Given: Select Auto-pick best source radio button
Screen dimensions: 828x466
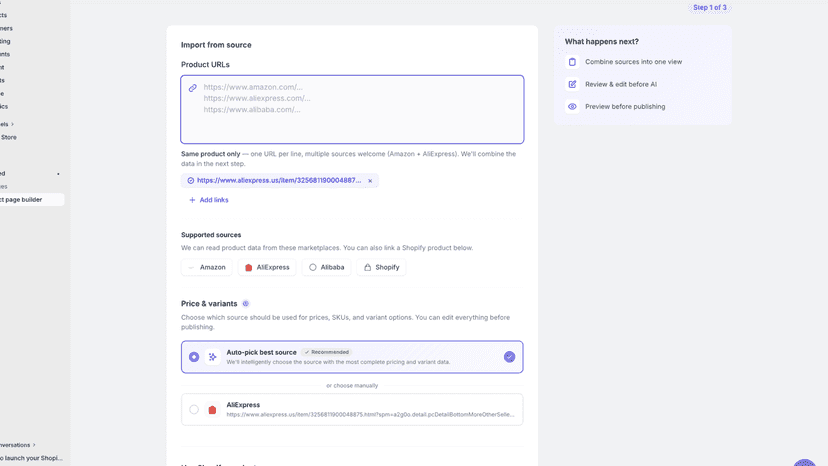Looking at the screenshot, I should [194, 357].
